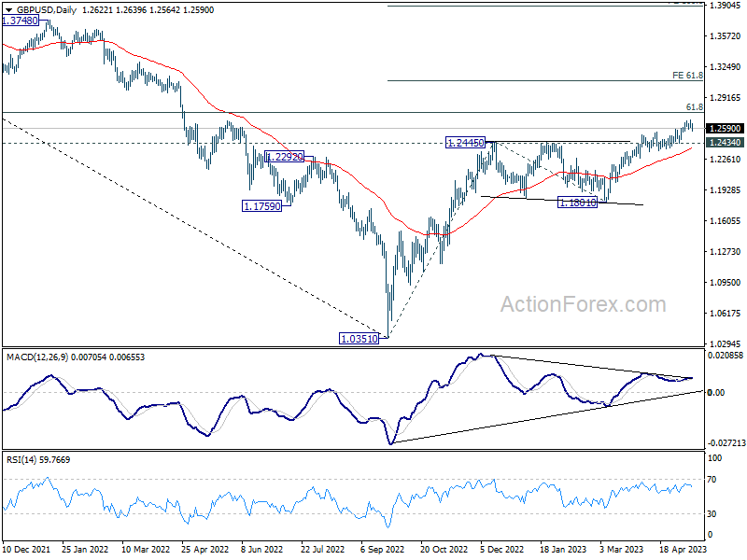The width and height of the screenshot is (747, 560).
Task: Select the 10 Dec 2021 date marker
Action: pos(26,550)
